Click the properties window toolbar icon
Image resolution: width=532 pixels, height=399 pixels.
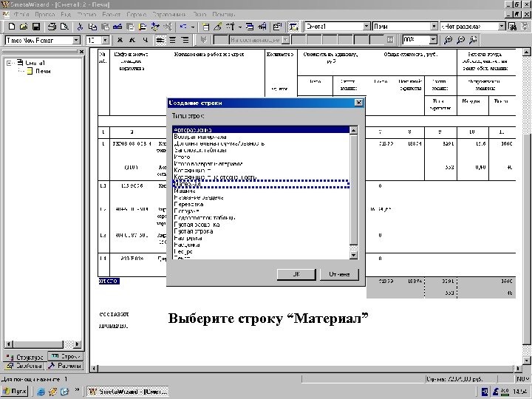pos(277,27)
